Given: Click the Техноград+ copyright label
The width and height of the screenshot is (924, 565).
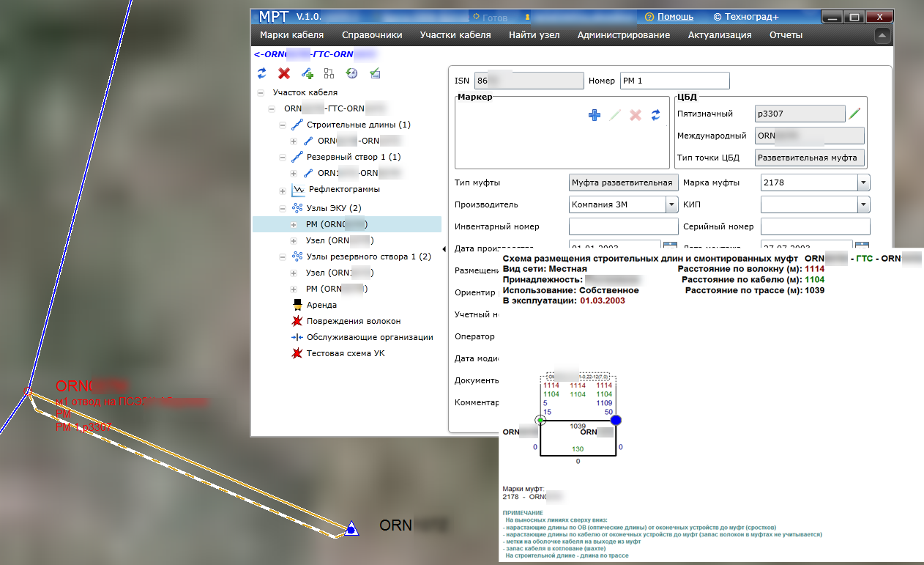Looking at the screenshot, I should [x=747, y=16].
